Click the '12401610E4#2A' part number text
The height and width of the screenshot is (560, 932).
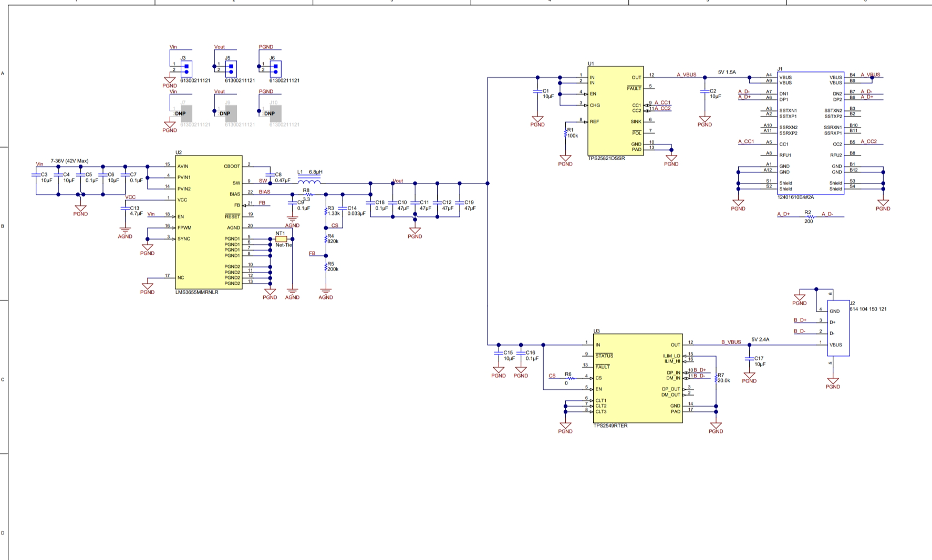click(x=796, y=198)
